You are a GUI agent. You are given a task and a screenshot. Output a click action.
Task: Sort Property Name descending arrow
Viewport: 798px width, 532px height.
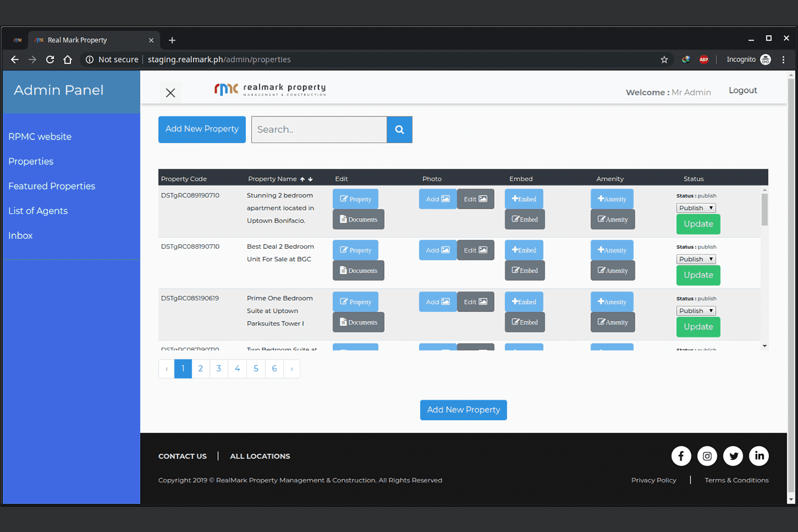click(x=310, y=179)
